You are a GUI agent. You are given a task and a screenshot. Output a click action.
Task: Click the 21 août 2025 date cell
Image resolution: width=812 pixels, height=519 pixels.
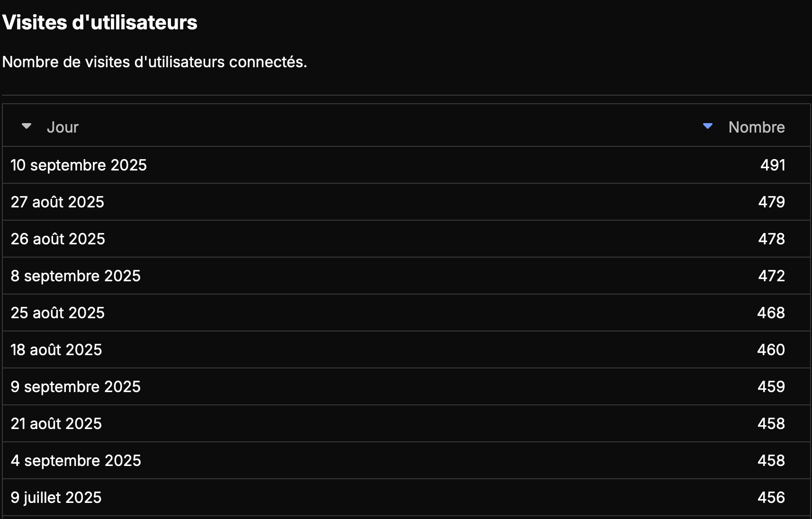point(56,423)
